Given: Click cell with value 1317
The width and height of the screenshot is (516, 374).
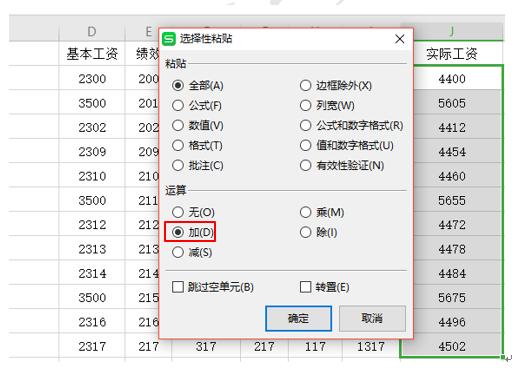Looking at the screenshot, I should (371, 347).
